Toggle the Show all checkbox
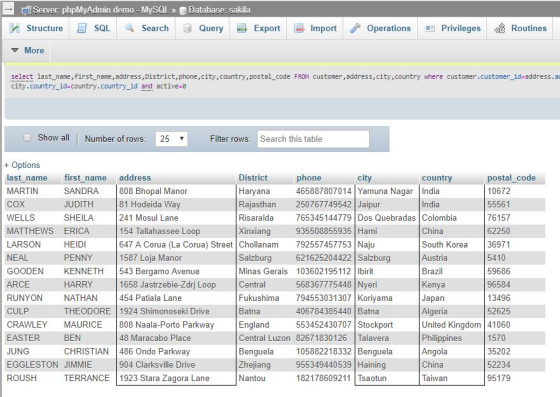The height and width of the screenshot is (397, 560). [x=27, y=138]
